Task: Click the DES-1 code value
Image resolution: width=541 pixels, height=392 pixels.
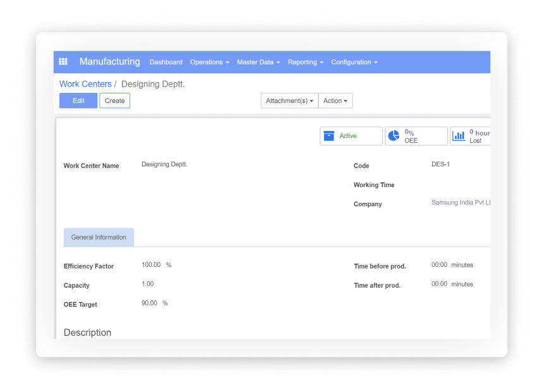Action: coord(441,164)
